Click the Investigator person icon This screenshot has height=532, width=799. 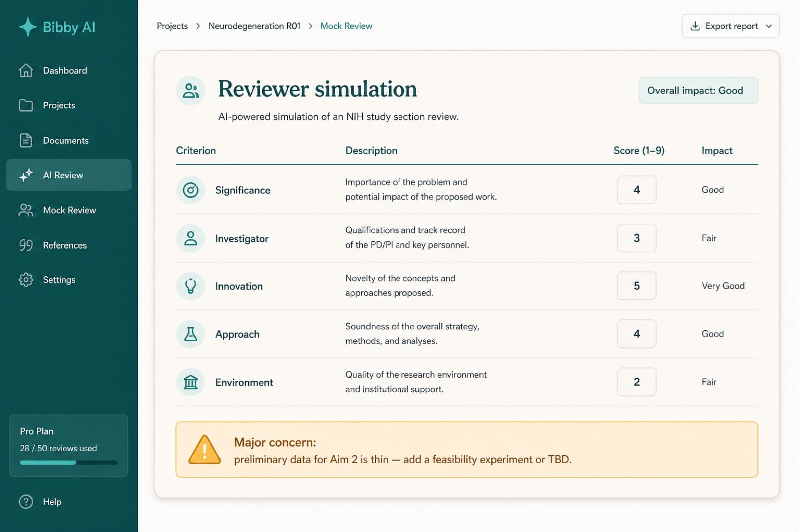(190, 238)
